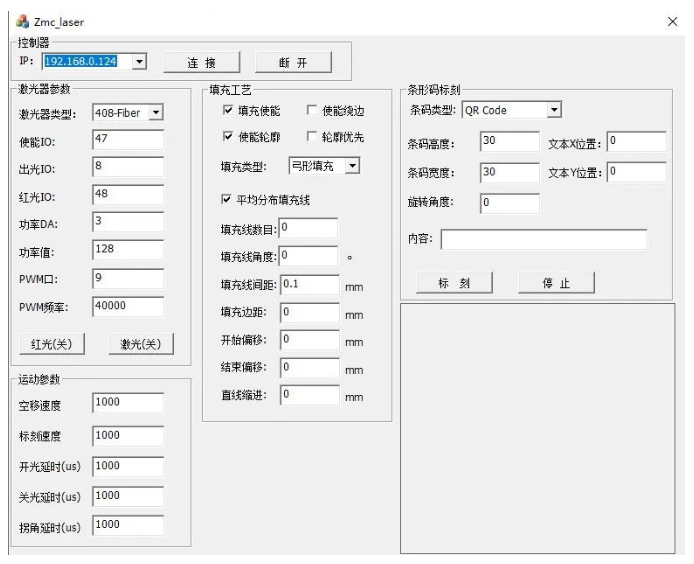This screenshot has height=564, width=694.
Task: Click the 红光IO field showing 48
Action: (x=128, y=194)
